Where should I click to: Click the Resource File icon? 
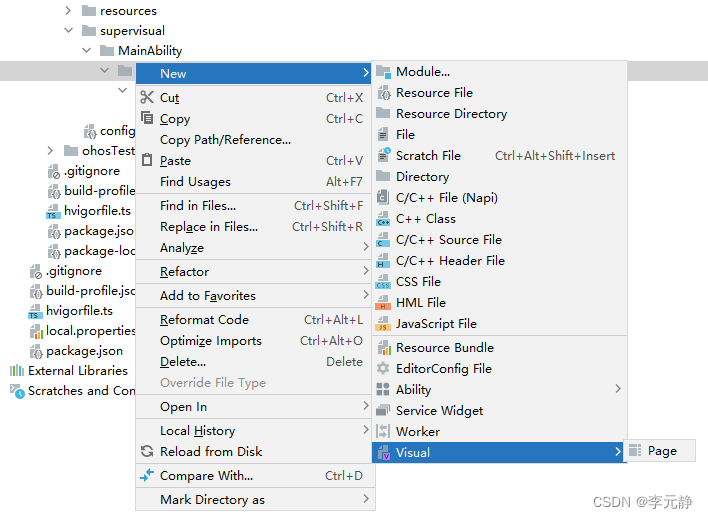[x=383, y=93]
